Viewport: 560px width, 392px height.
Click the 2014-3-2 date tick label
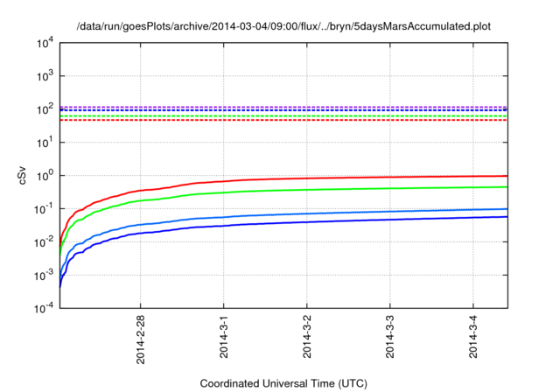(307, 336)
